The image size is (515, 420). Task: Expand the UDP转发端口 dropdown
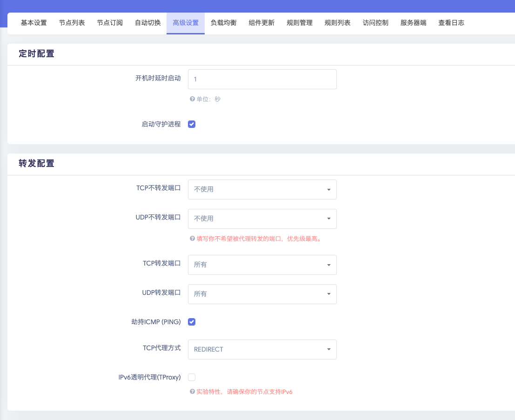coord(262,294)
